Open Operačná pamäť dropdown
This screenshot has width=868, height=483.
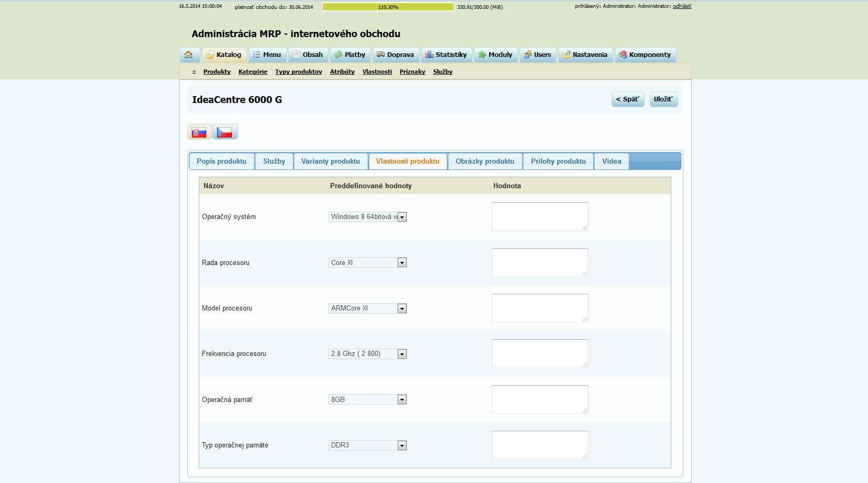[x=367, y=399]
